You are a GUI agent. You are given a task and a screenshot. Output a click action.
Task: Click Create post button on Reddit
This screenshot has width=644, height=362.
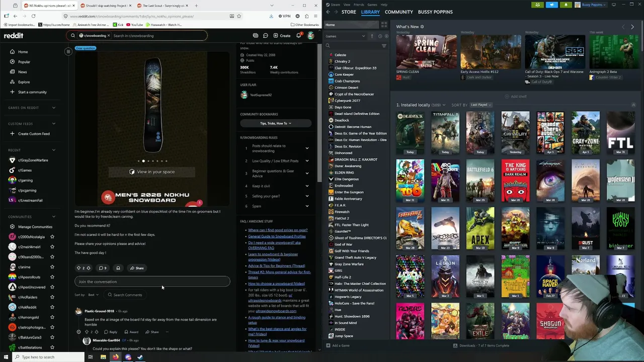(282, 36)
